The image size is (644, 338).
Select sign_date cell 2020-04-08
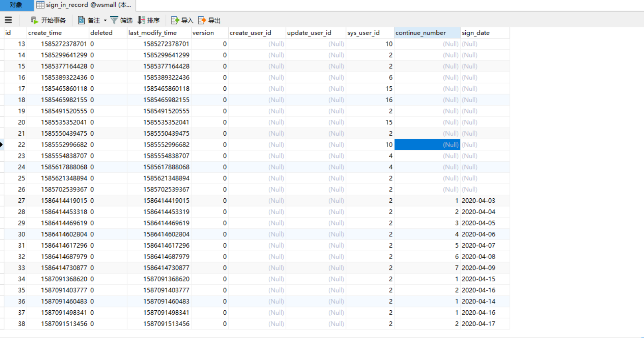point(485,257)
